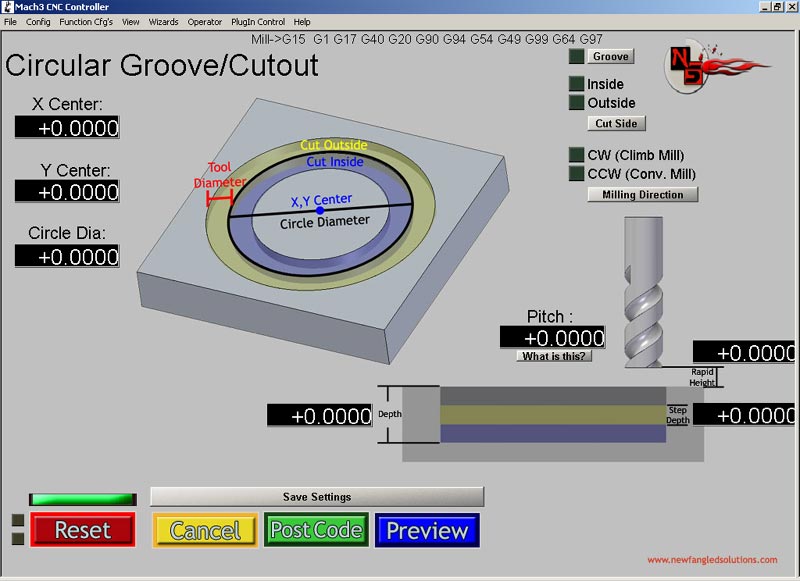The image size is (800, 581).
Task: Select the Rapid Height value field
Action: point(743,352)
